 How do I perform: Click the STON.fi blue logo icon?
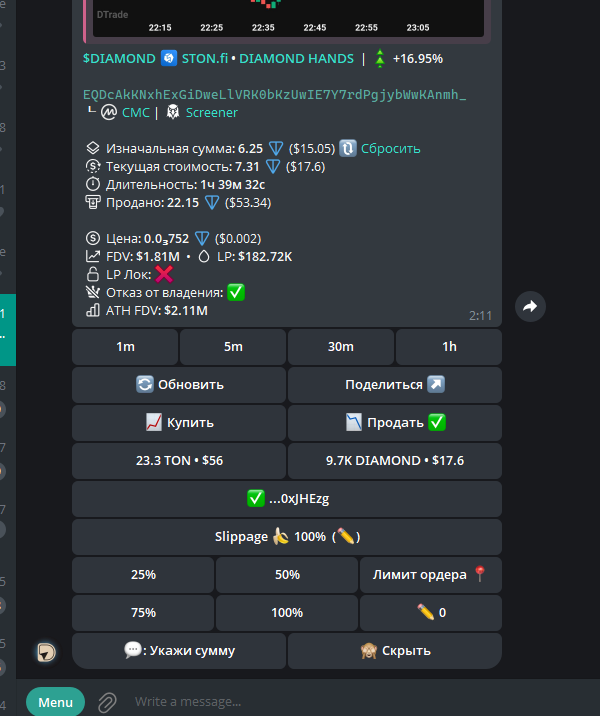(169, 58)
